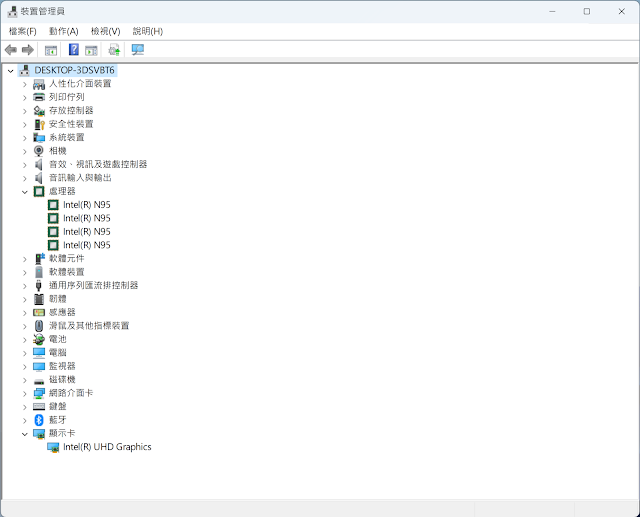Image resolution: width=640 pixels, height=517 pixels.
Task: Click the 軟體裝置 category icon
Action: tap(39, 272)
